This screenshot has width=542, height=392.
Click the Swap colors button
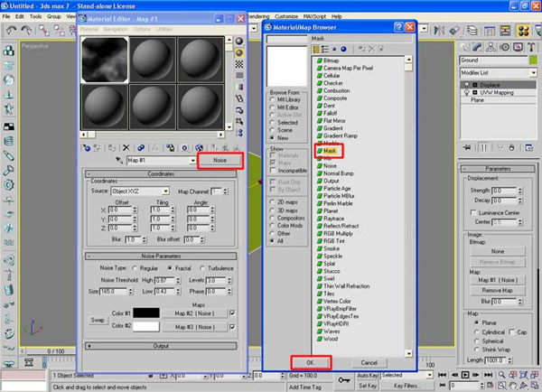click(x=98, y=320)
